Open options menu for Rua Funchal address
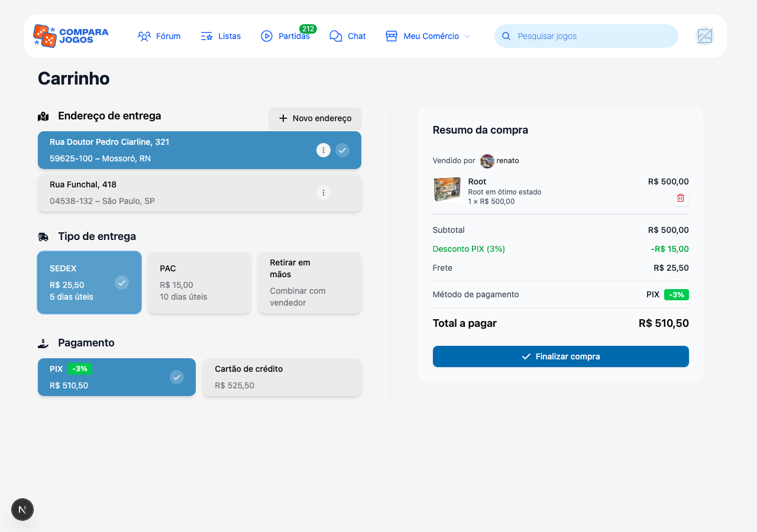 323,193
